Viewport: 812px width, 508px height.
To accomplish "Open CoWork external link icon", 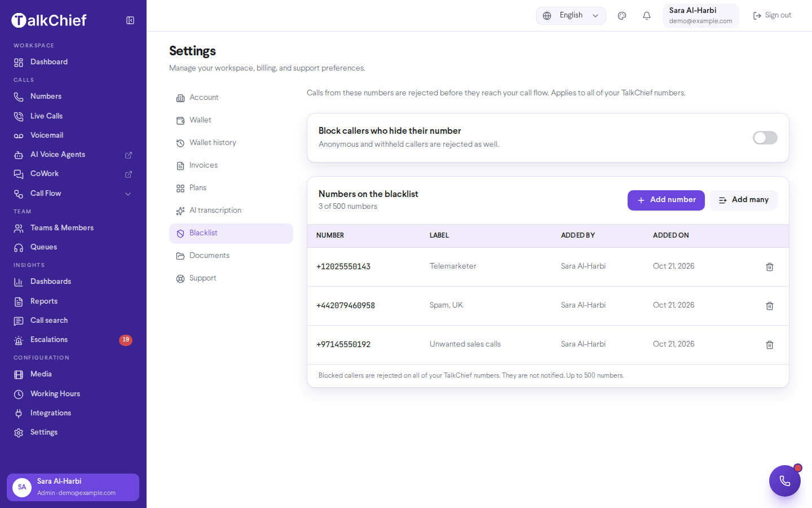I will (x=129, y=174).
